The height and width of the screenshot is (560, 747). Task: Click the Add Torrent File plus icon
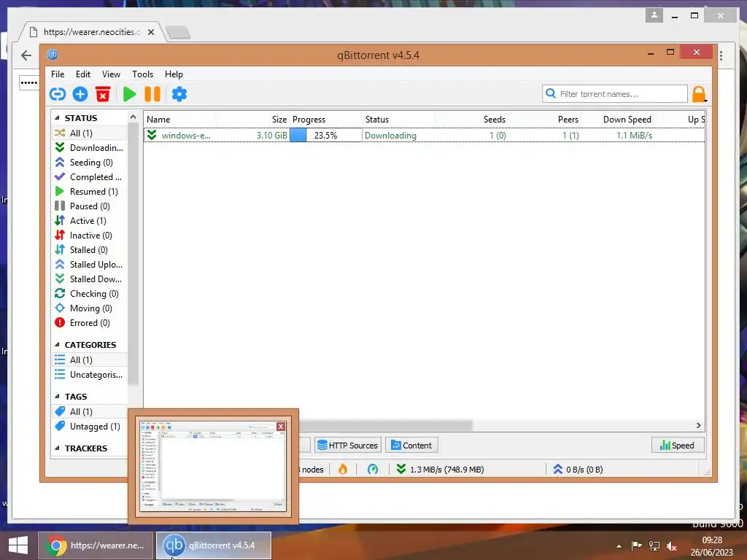80,94
